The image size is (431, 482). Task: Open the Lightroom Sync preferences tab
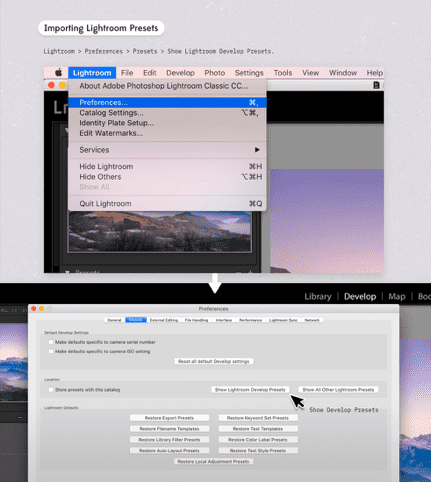pos(283,320)
